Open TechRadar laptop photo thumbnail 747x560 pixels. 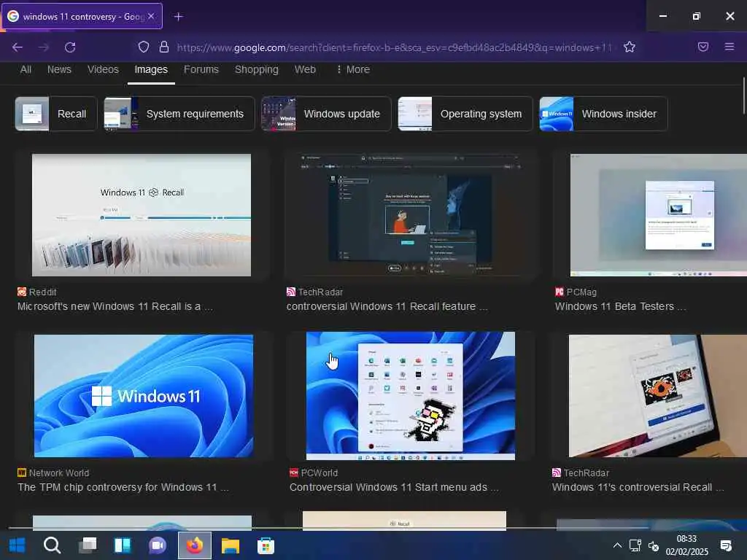tap(657, 396)
